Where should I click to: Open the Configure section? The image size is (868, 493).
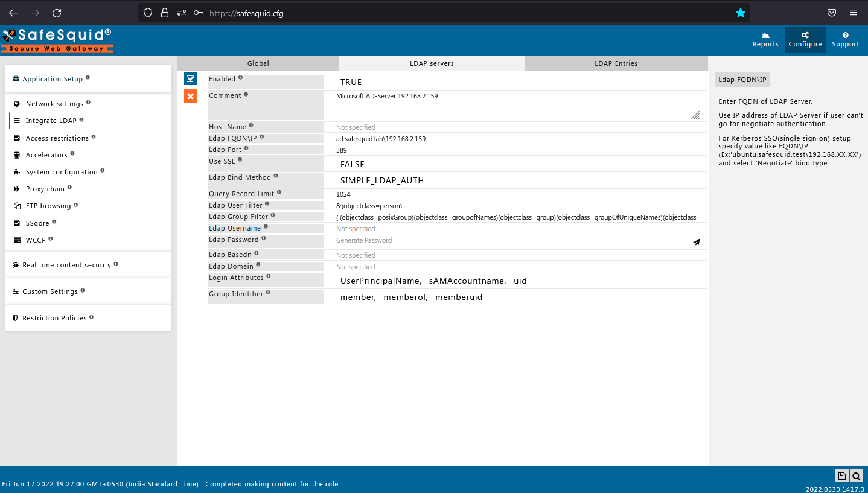(x=805, y=40)
